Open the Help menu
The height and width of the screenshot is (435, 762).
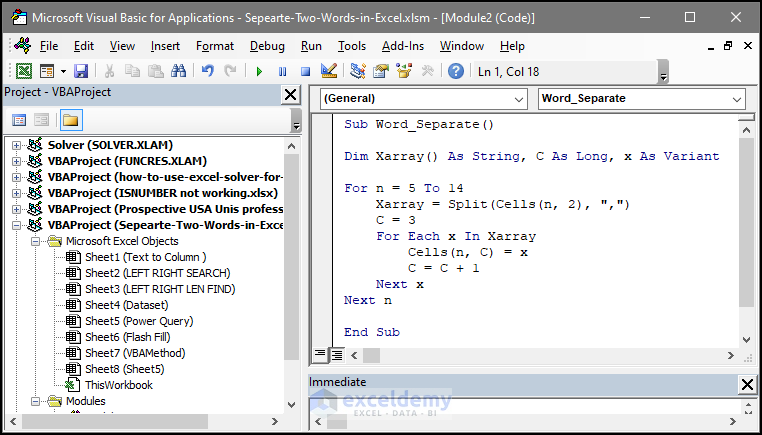tap(512, 46)
